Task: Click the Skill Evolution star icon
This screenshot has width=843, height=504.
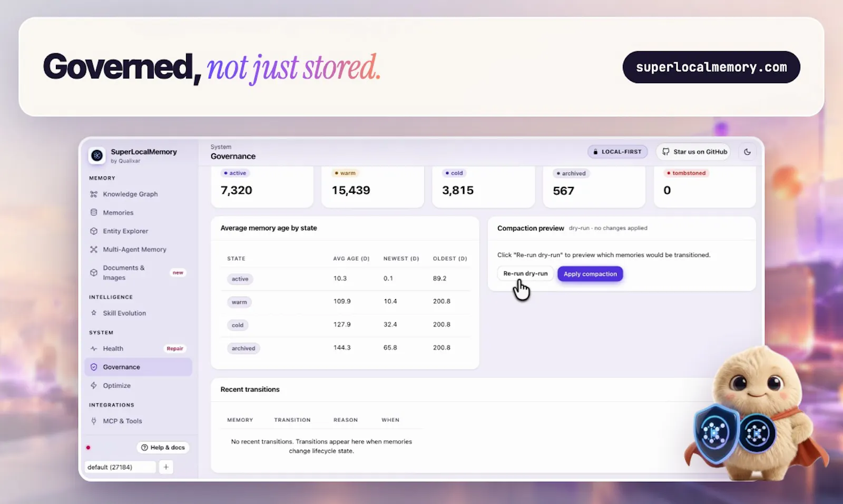Action: (94, 313)
